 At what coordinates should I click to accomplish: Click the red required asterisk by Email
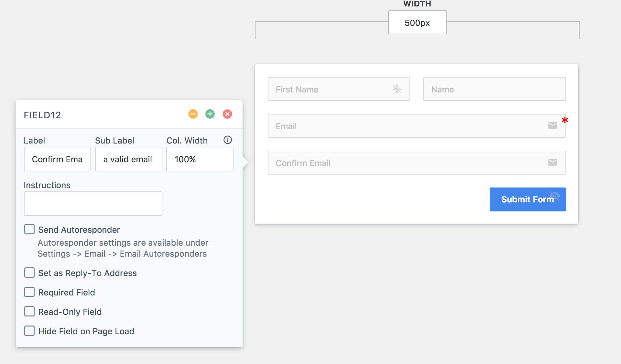coord(565,120)
